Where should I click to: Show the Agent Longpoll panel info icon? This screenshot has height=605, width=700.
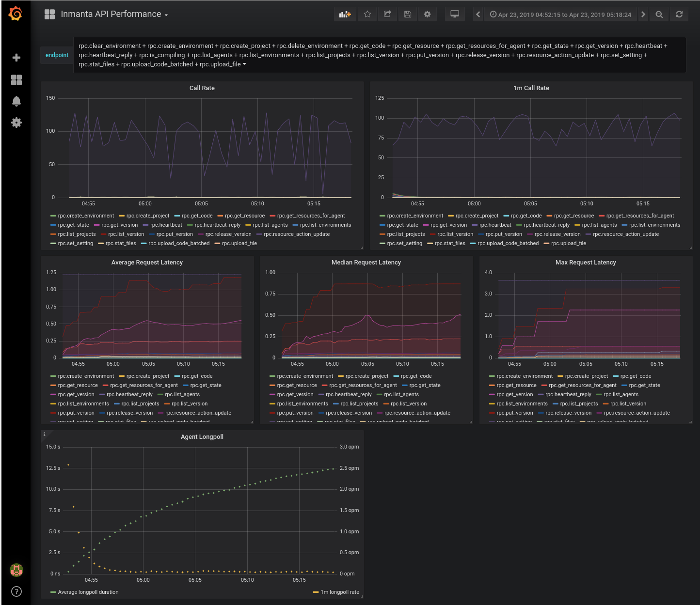(x=44, y=434)
